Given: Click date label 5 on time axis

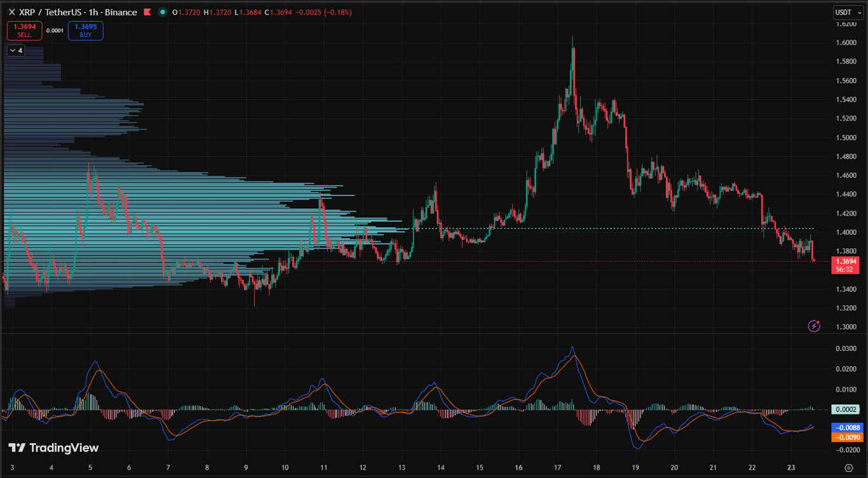Looking at the screenshot, I should pyautogui.click(x=90, y=468).
